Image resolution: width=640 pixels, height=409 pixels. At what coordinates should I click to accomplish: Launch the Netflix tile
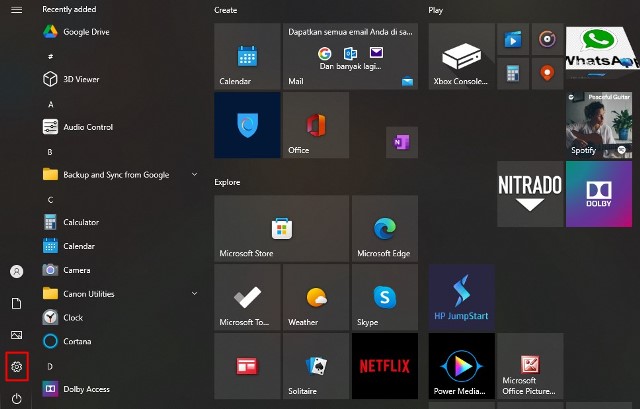(x=385, y=366)
